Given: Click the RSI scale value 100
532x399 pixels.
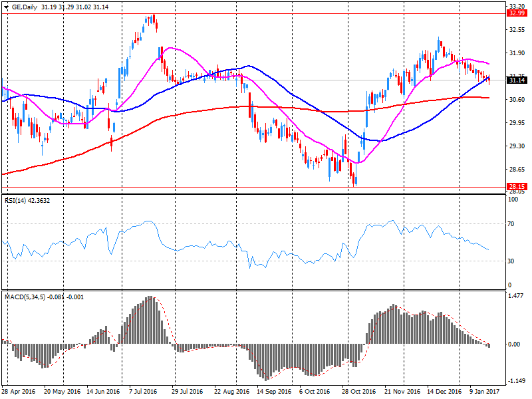Looking at the screenshot, I should (513, 199).
